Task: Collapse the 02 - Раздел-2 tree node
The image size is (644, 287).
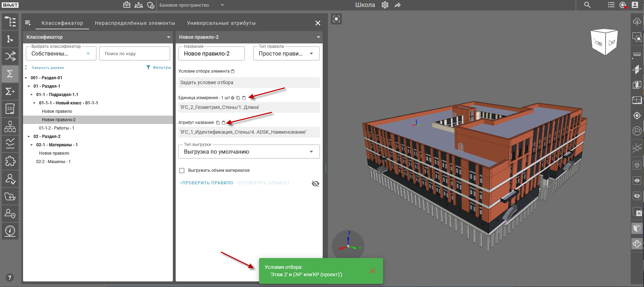Action: tap(29, 137)
